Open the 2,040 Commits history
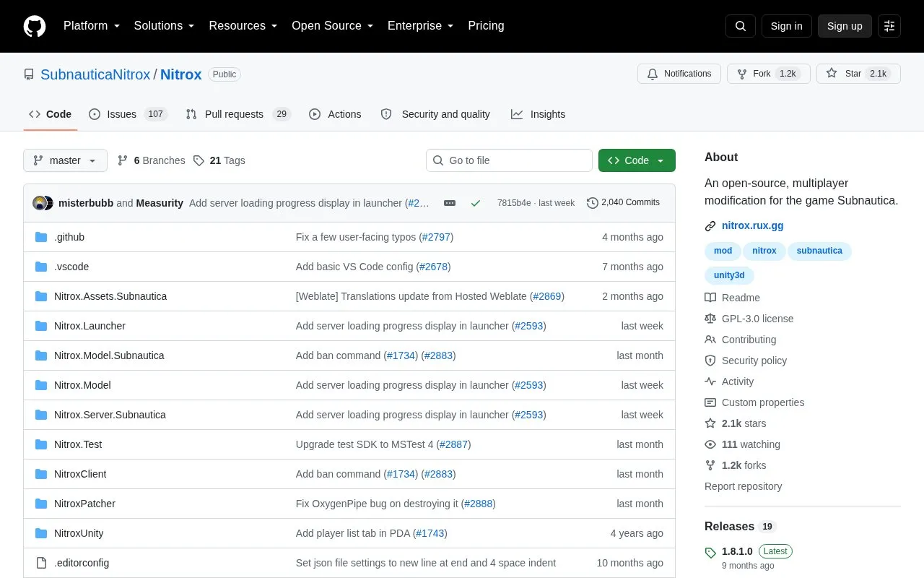 point(624,203)
